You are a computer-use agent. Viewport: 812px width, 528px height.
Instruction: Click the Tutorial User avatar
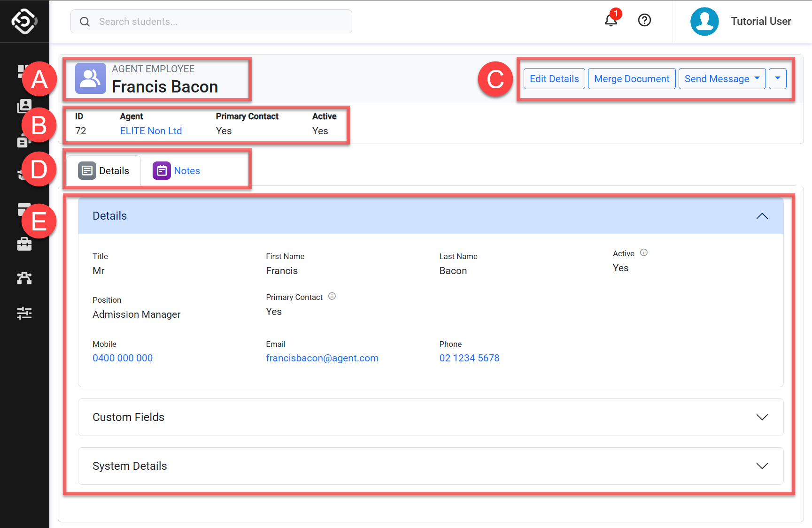704,22
